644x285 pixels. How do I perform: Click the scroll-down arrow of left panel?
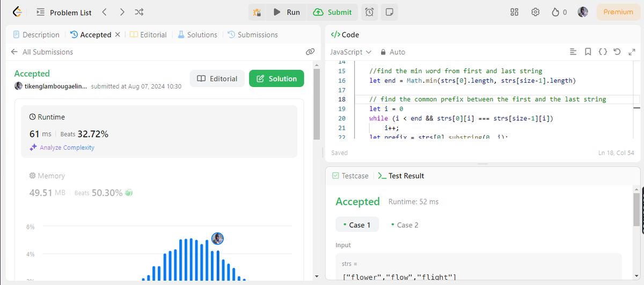click(x=316, y=276)
